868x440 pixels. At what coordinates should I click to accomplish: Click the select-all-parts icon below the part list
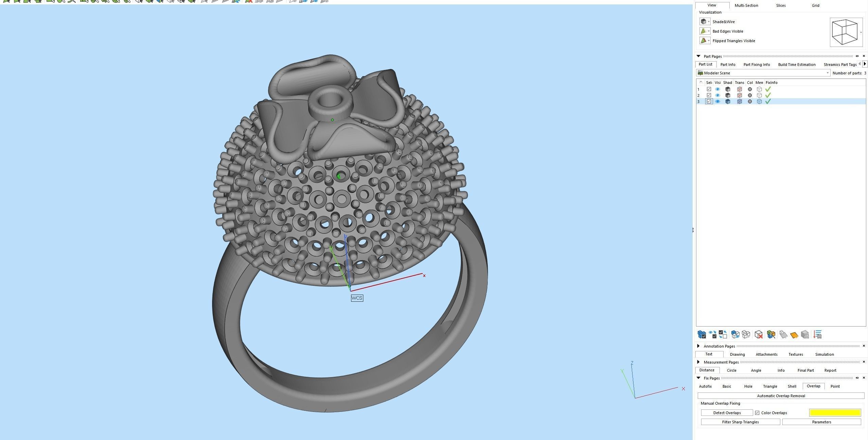point(702,335)
